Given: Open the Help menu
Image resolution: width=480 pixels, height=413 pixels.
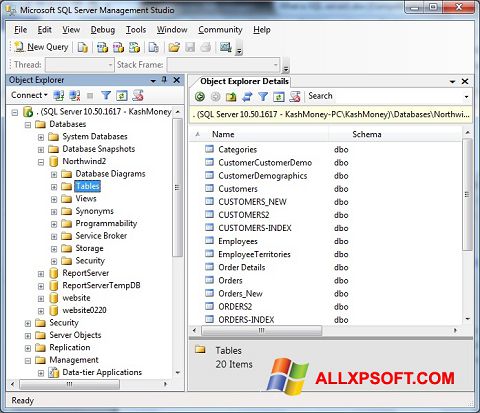Looking at the screenshot, I should [x=262, y=30].
